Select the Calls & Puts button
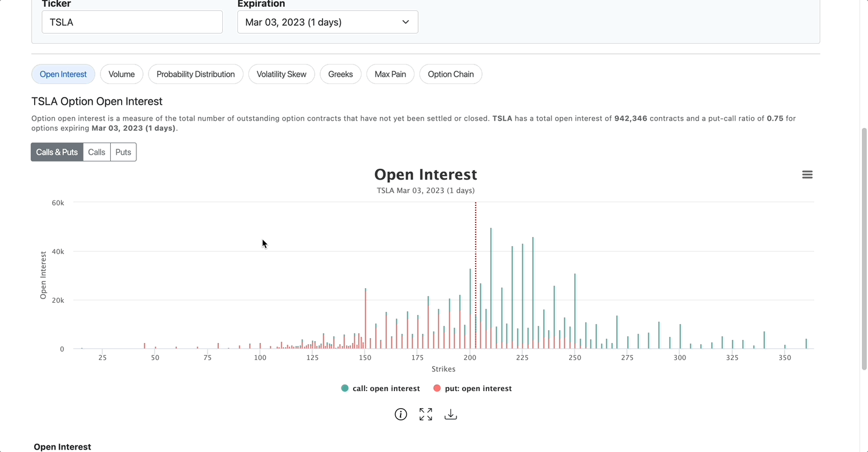868x452 pixels. coord(57,152)
